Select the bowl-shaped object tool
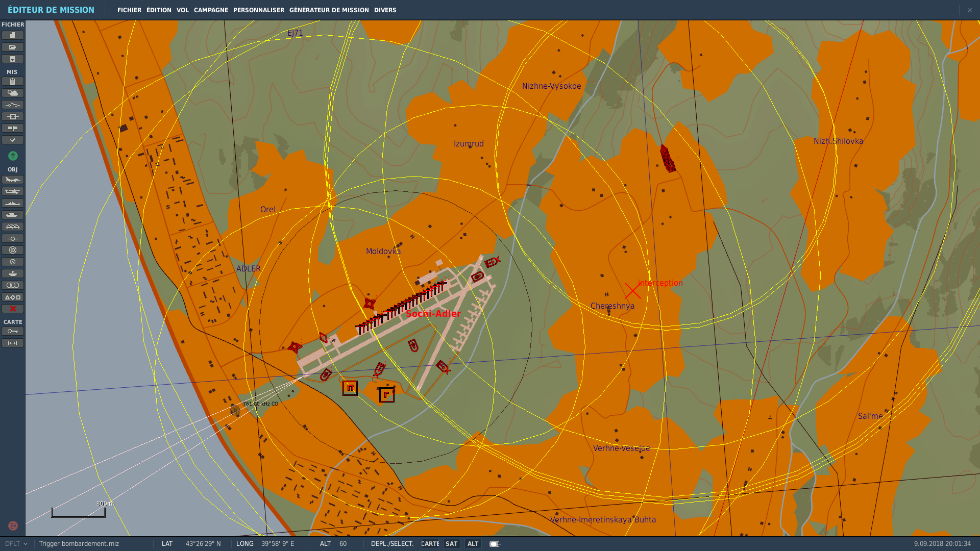This screenshot has width=980, height=551. pyautogui.click(x=13, y=273)
